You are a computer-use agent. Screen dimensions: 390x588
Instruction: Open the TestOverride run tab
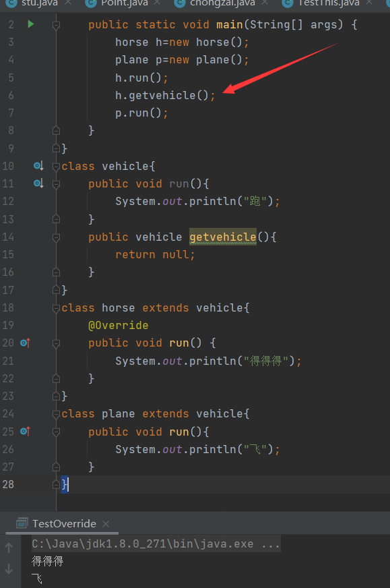click(64, 523)
